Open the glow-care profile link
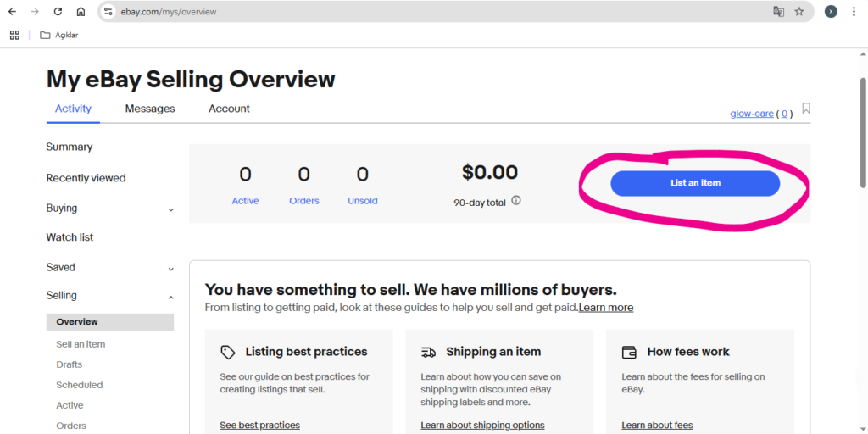 click(x=752, y=114)
